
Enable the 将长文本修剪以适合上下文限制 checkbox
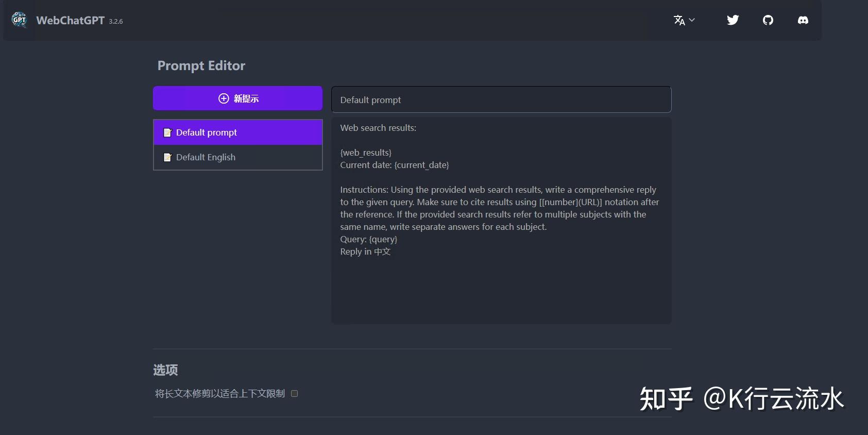[294, 393]
